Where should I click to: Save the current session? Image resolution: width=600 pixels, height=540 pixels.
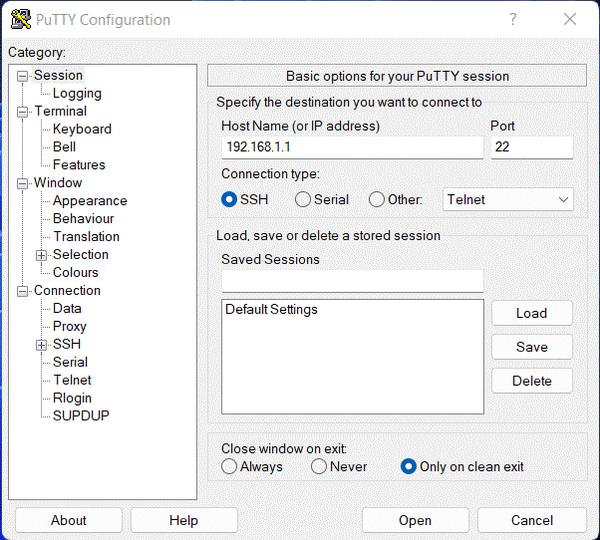click(x=532, y=347)
